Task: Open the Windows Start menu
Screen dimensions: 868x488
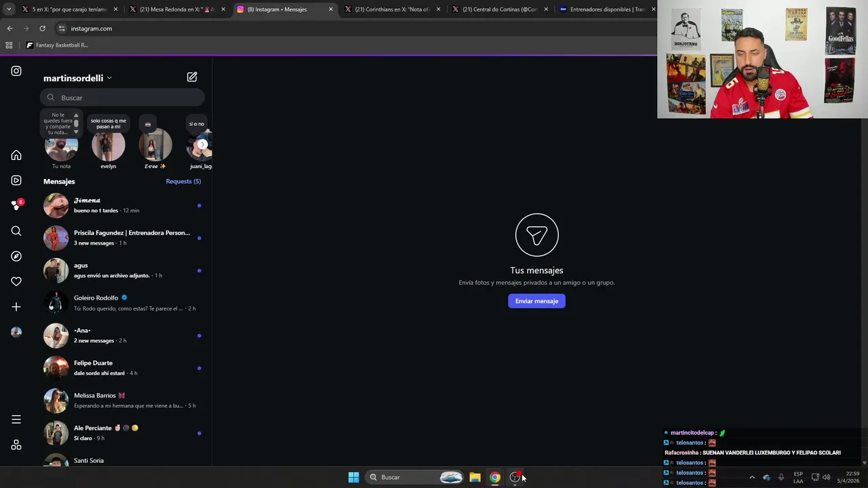Action: [353, 477]
